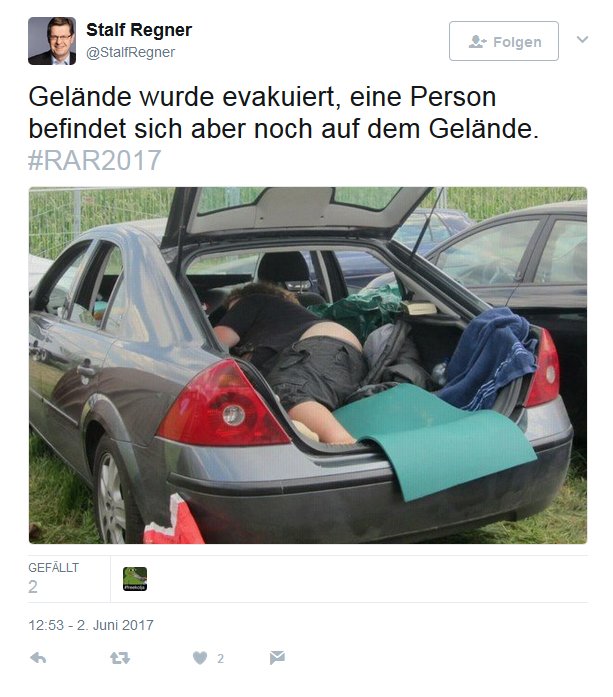The width and height of the screenshot is (613, 697).
Task: Send tweet via direct message envelope icon
Action: click(277, 657)
